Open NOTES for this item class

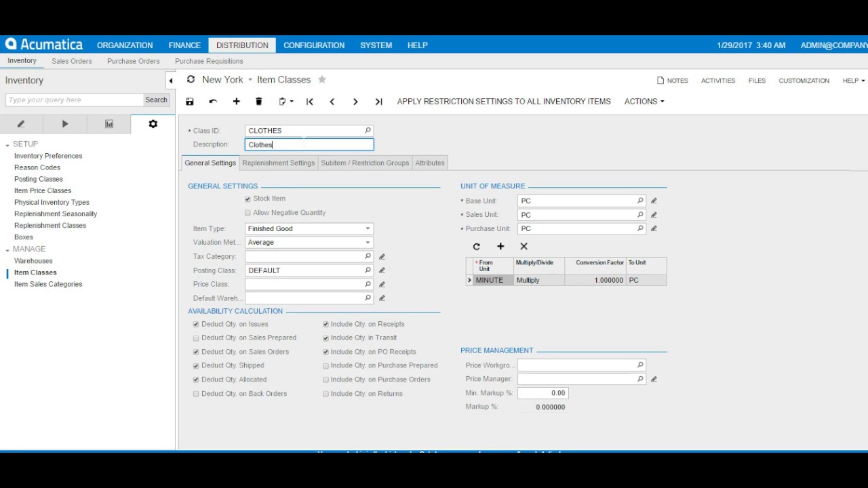[673, 81]
